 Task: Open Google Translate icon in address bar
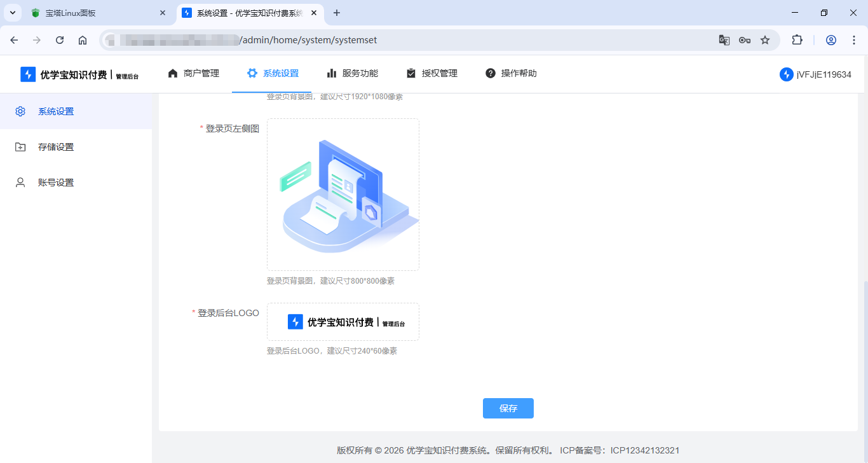coord(724,39)
